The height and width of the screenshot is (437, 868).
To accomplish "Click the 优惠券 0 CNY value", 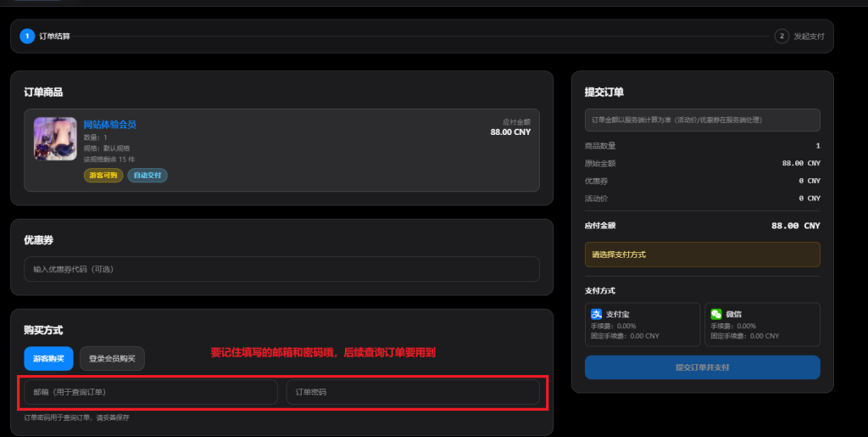I will tap(810, 181).
